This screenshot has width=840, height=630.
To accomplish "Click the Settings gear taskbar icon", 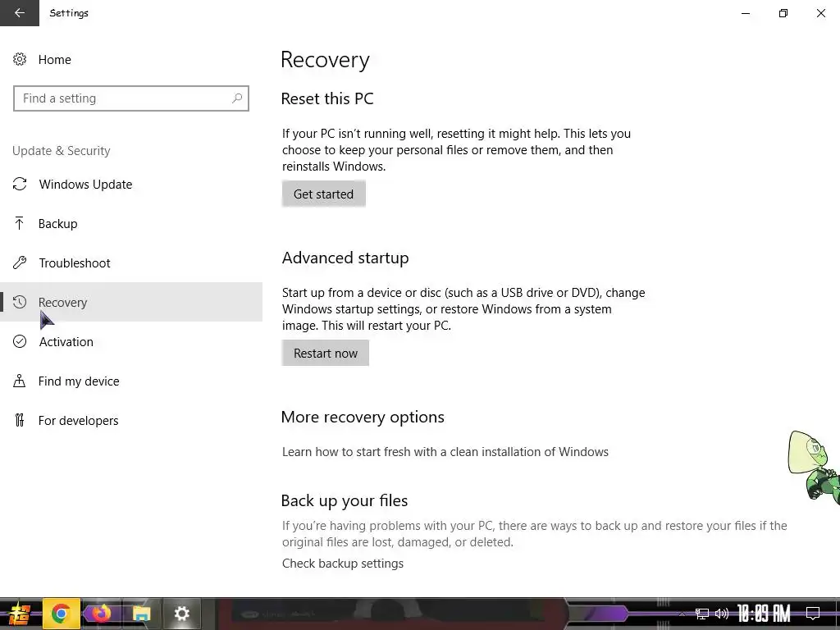I will [181, 614].
